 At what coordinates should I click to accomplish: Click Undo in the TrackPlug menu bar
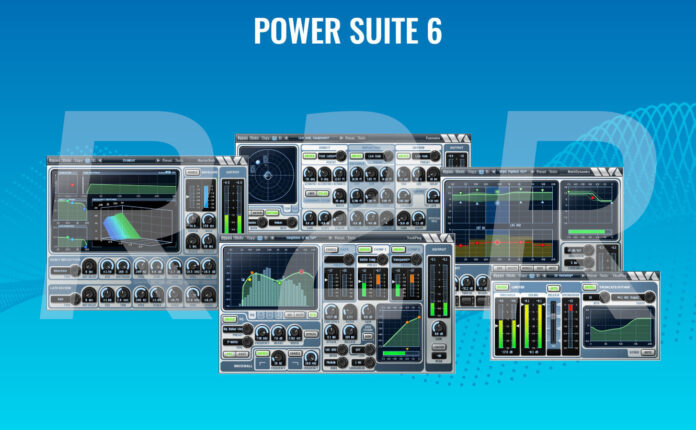pos(238,238)
